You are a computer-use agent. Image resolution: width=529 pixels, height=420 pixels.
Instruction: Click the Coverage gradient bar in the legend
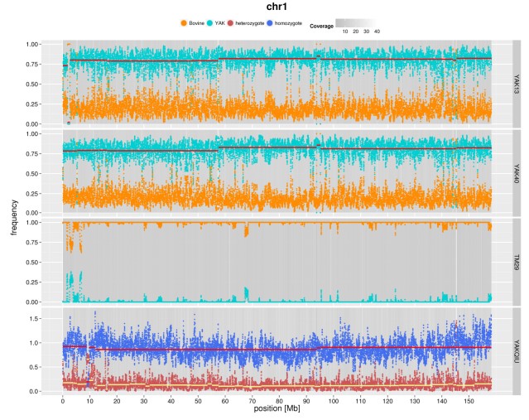[x=358, y=22]
